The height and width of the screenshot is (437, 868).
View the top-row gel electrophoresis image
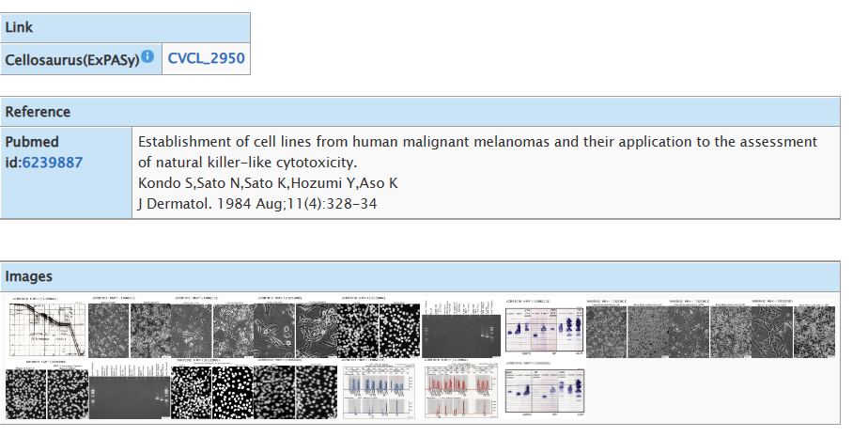pyautogui.click(x=459, y=328)
